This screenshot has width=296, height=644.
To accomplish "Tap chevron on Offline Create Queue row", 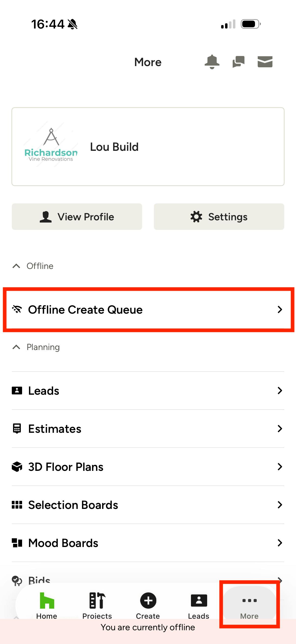I will [280, 309].
